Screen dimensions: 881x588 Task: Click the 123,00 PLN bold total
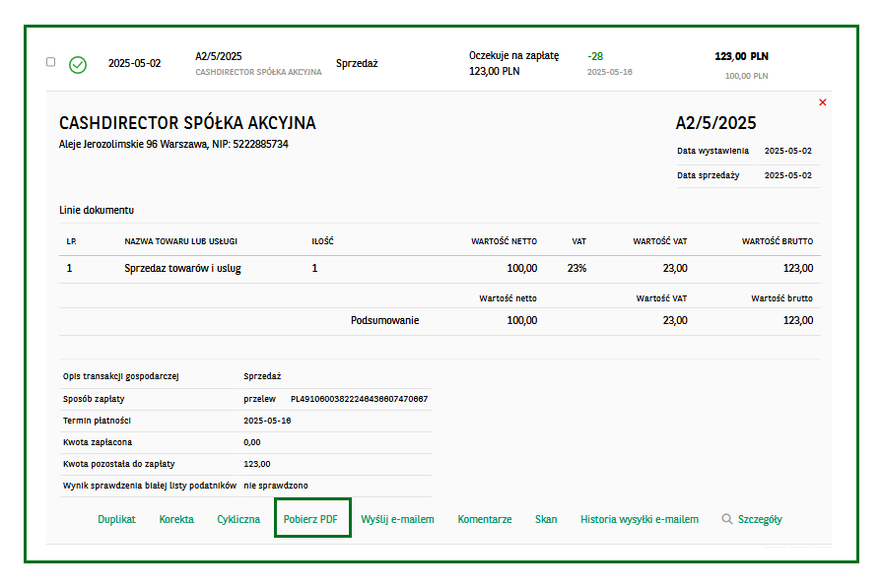[741, 56]
